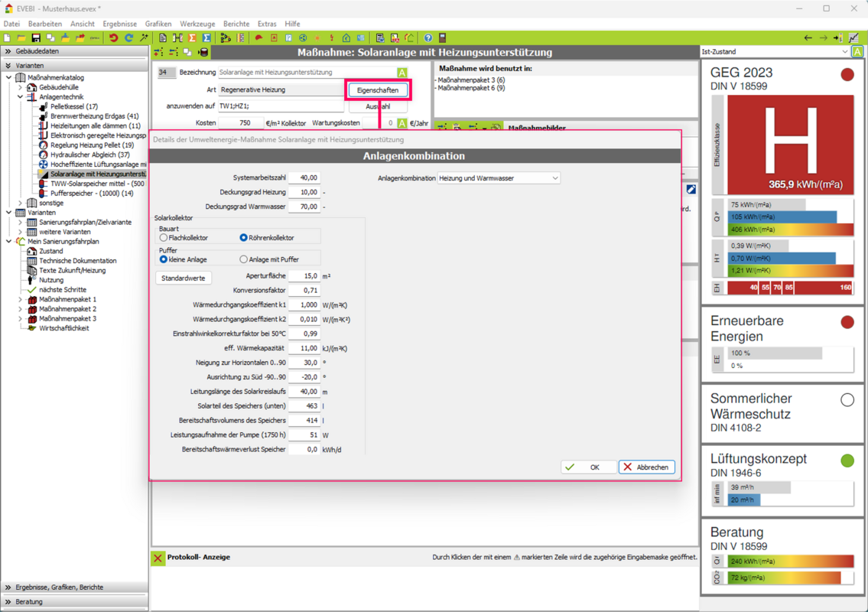868x612 pixels.
Task: Open the Ist-Zustand variant dropdown
Action: [775, 52]
